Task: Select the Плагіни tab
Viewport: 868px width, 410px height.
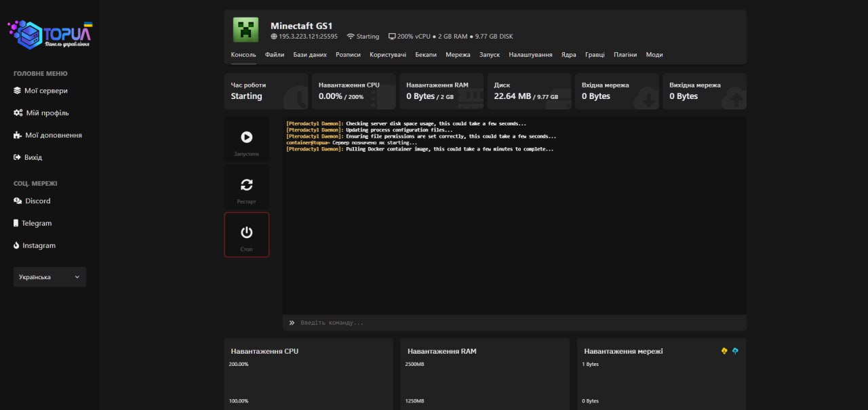Action: (625, 55)
